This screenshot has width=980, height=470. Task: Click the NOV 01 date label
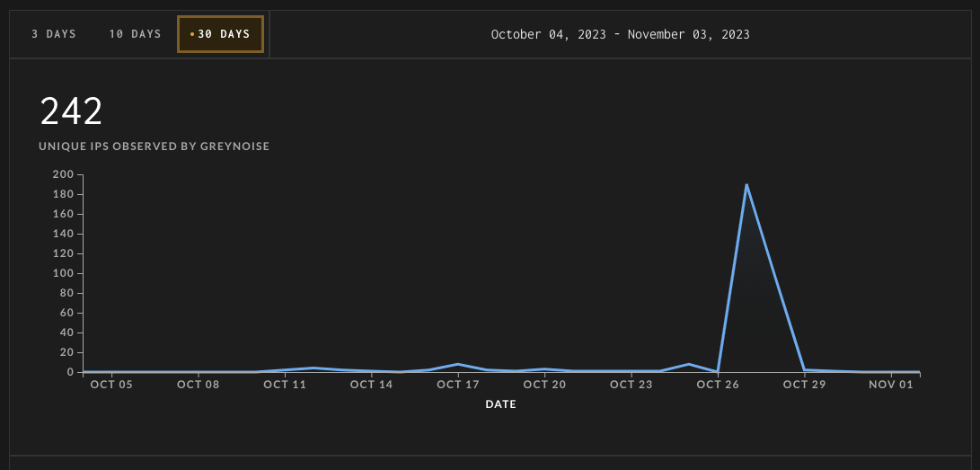891,385
